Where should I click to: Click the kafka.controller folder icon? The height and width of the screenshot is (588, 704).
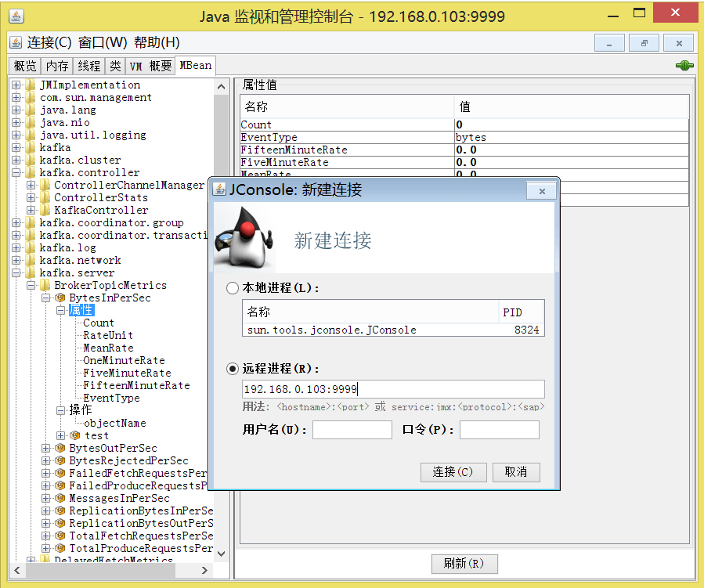click(x=30, y=172)
